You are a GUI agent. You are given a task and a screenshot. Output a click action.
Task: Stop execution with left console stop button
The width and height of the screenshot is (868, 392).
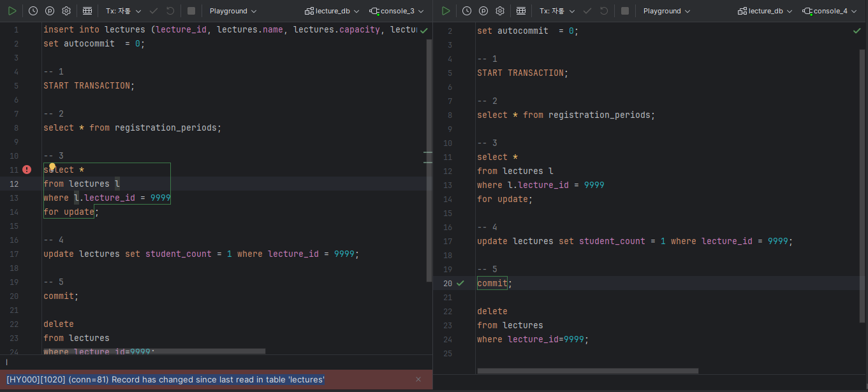point(191,11)
